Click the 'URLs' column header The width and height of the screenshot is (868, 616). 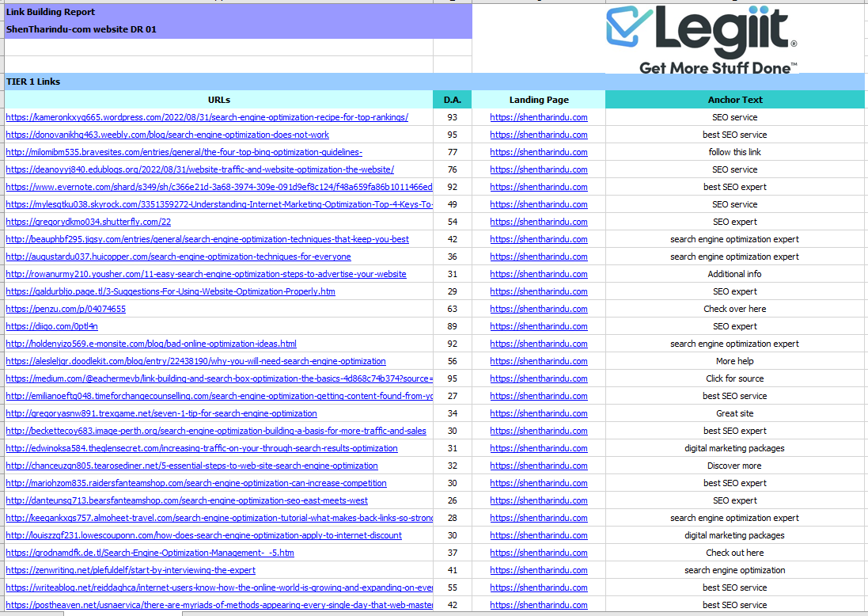pyautogui.click(x=218, y=100)
